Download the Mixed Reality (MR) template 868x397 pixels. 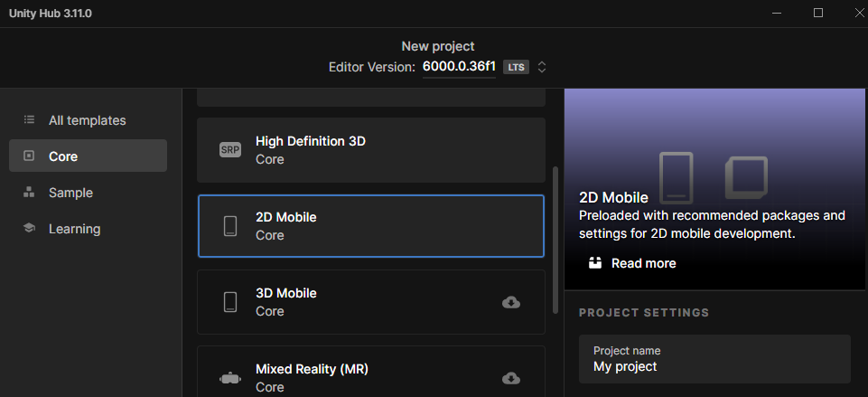point(511,378)
